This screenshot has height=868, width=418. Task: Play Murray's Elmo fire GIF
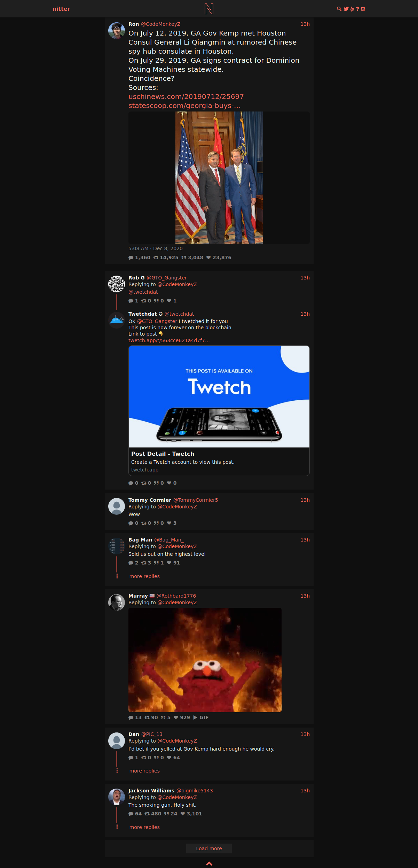click(x=205, y=660)
